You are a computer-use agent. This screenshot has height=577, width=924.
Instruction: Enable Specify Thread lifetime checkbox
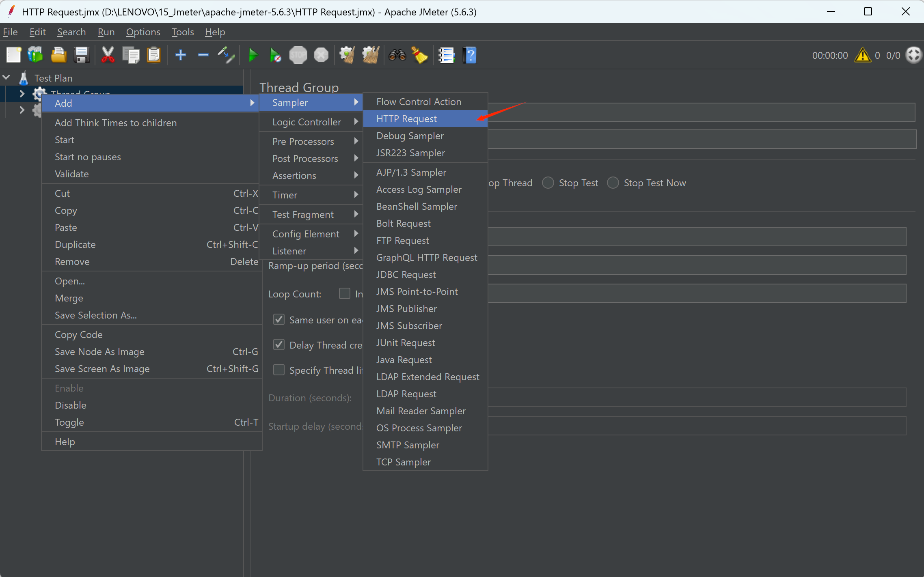279,370
